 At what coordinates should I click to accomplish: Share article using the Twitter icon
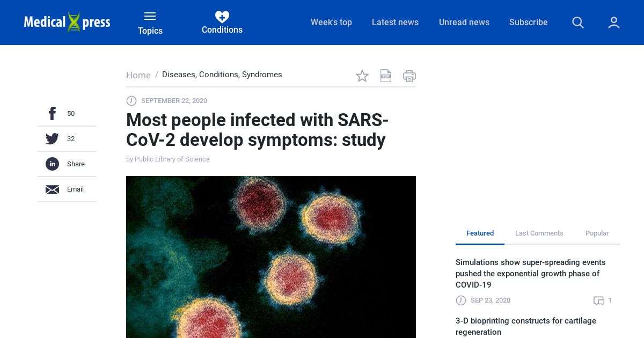point(52,139)
